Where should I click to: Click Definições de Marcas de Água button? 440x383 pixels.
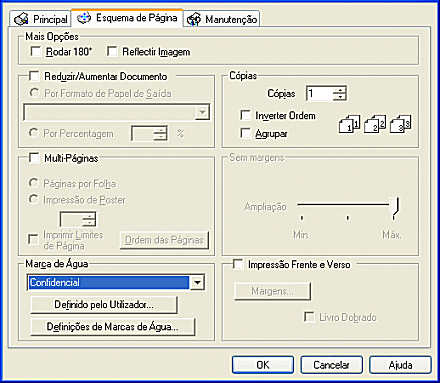point(112,327)
